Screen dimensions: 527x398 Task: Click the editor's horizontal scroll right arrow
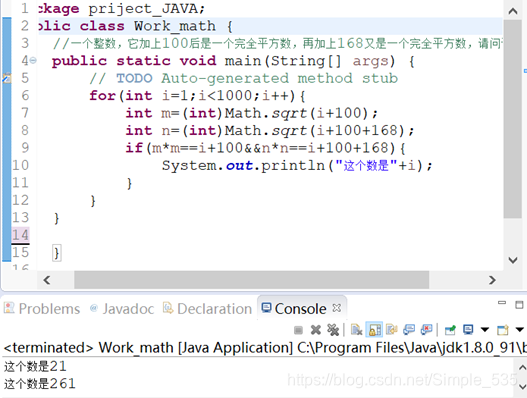[x=492, y=280]
